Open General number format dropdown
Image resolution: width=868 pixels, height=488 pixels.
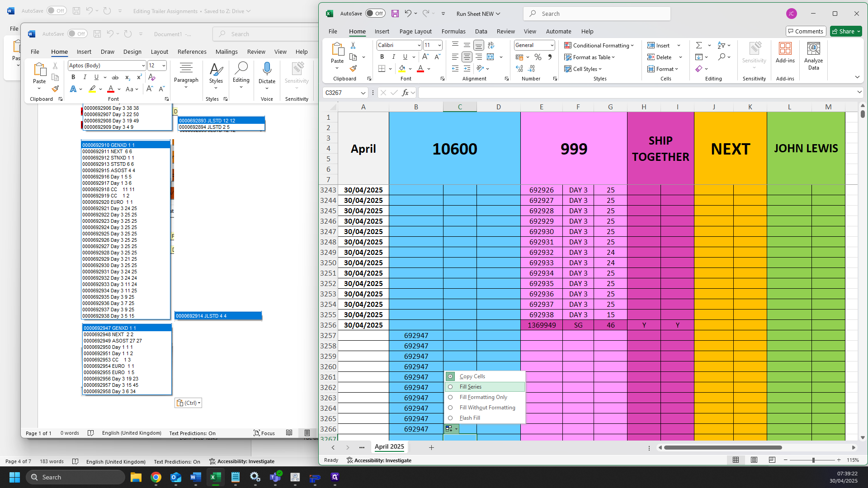point(552,45)
